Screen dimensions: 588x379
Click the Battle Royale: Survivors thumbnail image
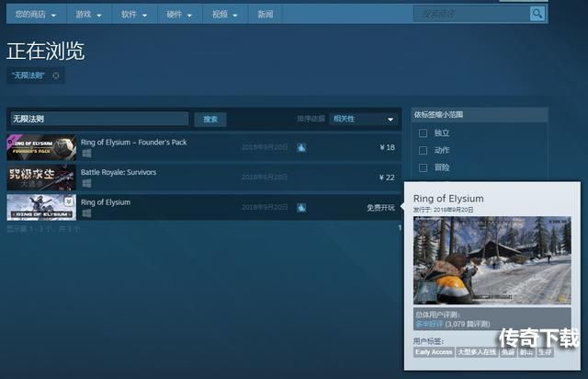coord(41,178)
